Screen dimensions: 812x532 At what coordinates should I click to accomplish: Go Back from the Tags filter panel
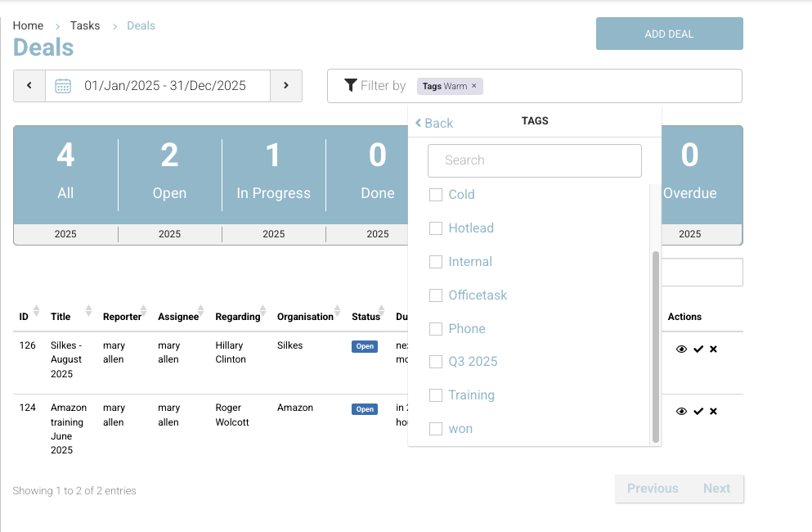433,123
